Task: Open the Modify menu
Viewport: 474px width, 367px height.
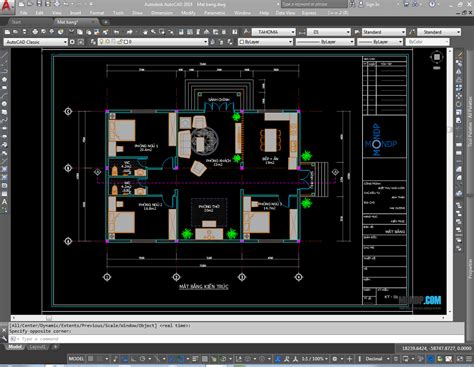Action: [x=188, y=13]
